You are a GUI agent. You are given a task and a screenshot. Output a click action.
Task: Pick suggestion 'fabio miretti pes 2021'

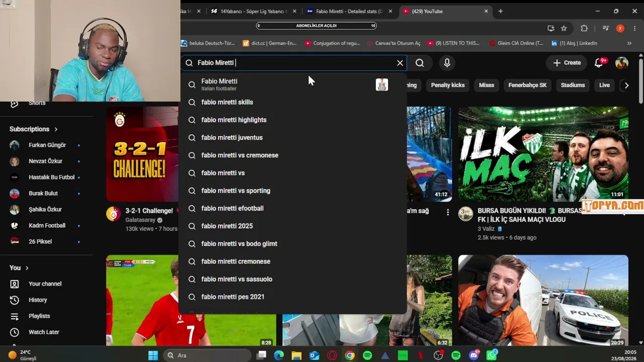292,297
